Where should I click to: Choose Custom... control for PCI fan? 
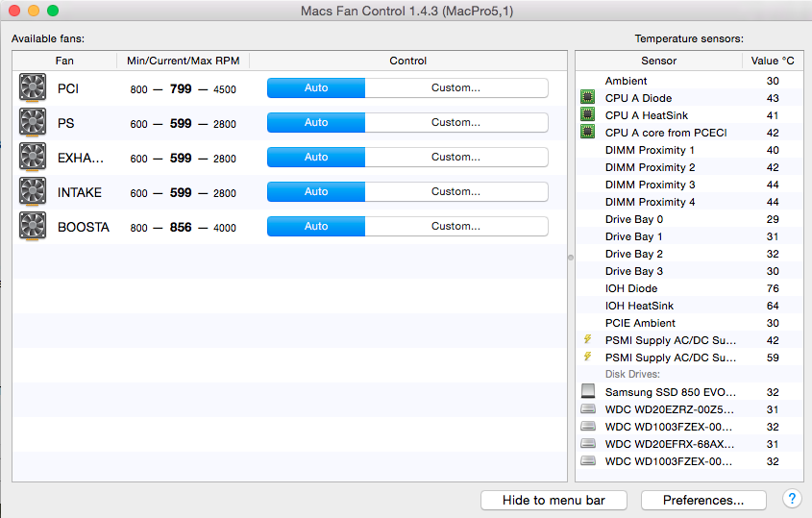(456, 88)
